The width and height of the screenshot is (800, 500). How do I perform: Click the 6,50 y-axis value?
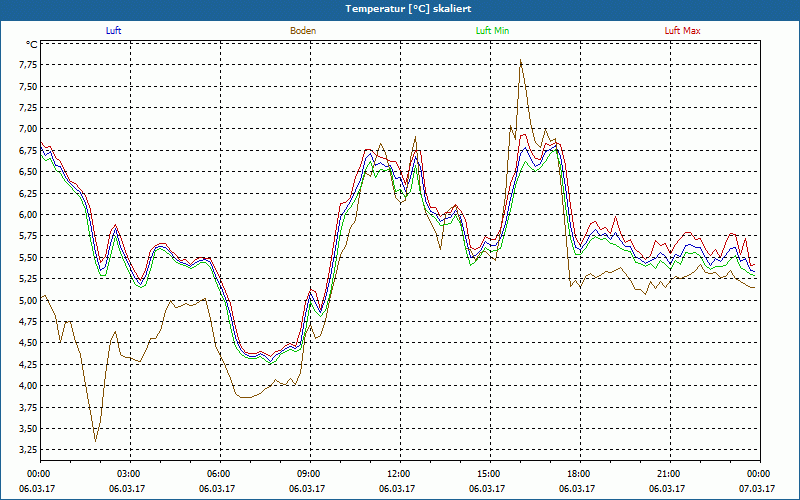coord(28,172)
